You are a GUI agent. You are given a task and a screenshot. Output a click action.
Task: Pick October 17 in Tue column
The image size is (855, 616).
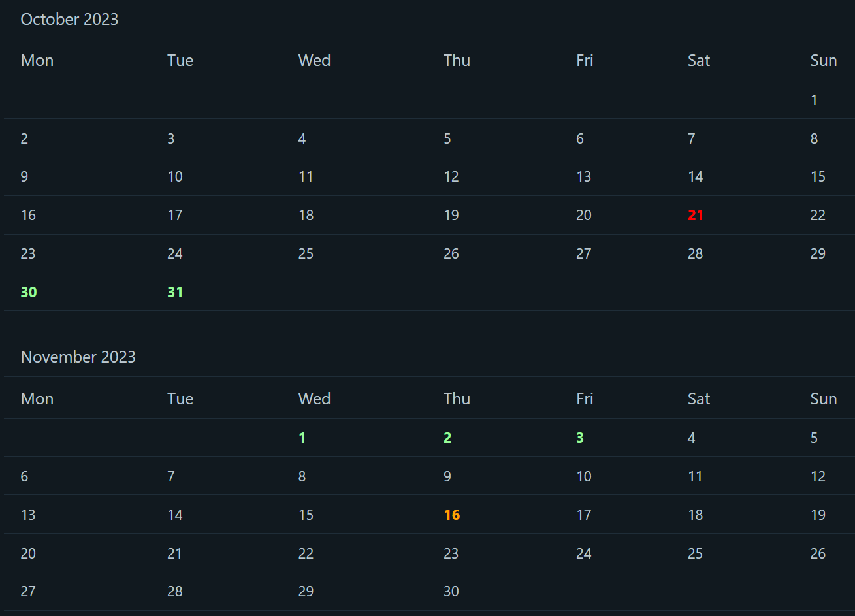(175, 215)
